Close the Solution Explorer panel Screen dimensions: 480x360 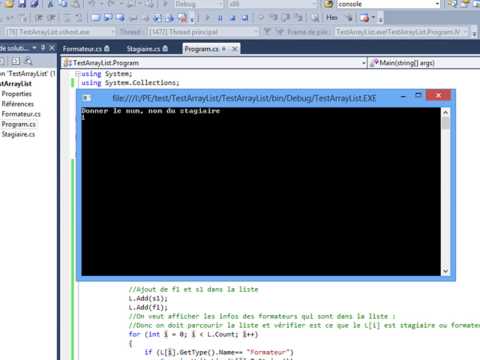[52, 48]
